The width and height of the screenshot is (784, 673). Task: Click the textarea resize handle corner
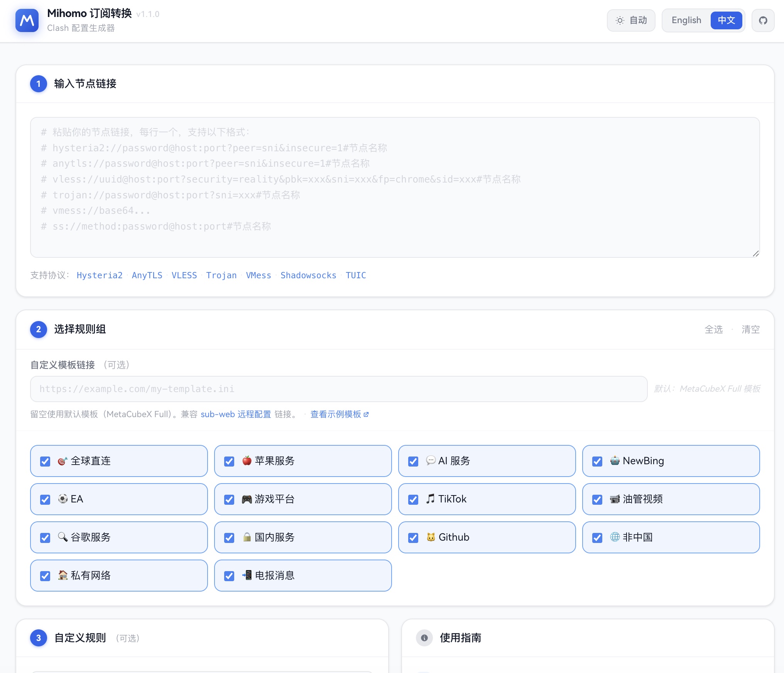756,254
